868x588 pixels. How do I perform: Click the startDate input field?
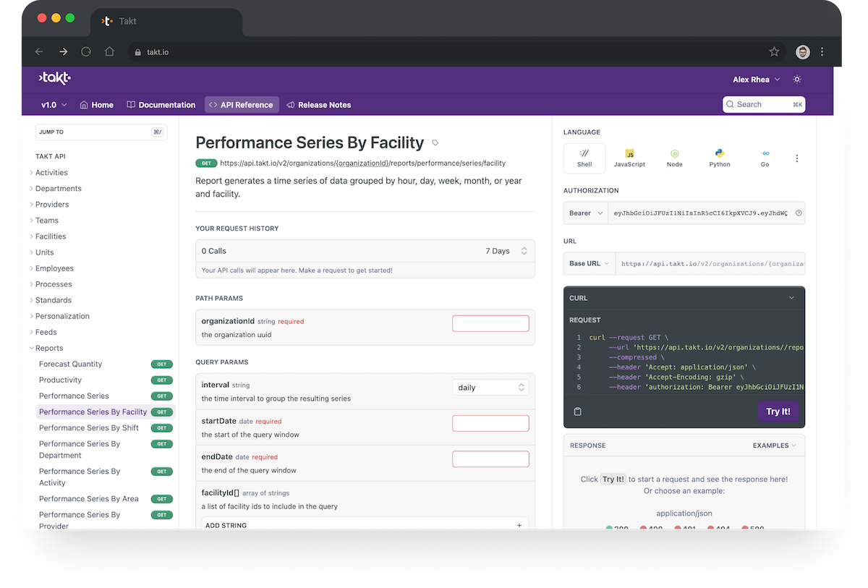490,423
